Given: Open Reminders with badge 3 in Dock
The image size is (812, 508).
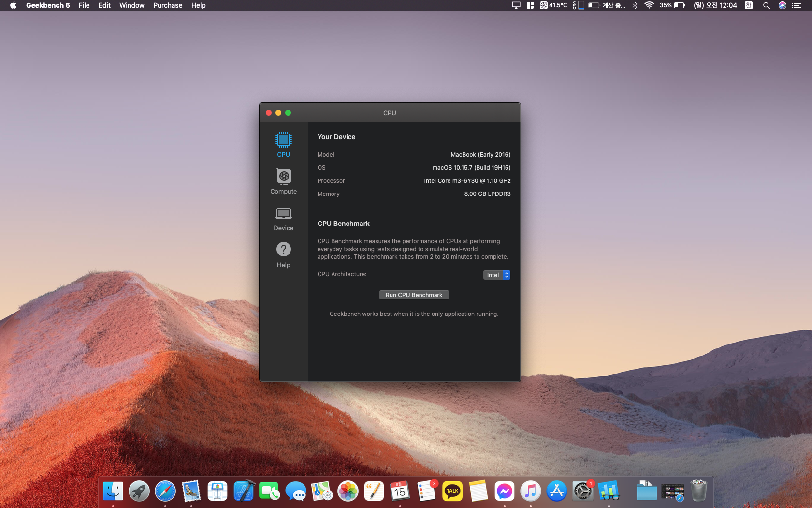Looking at the screenshot, I should coord(426,492).
